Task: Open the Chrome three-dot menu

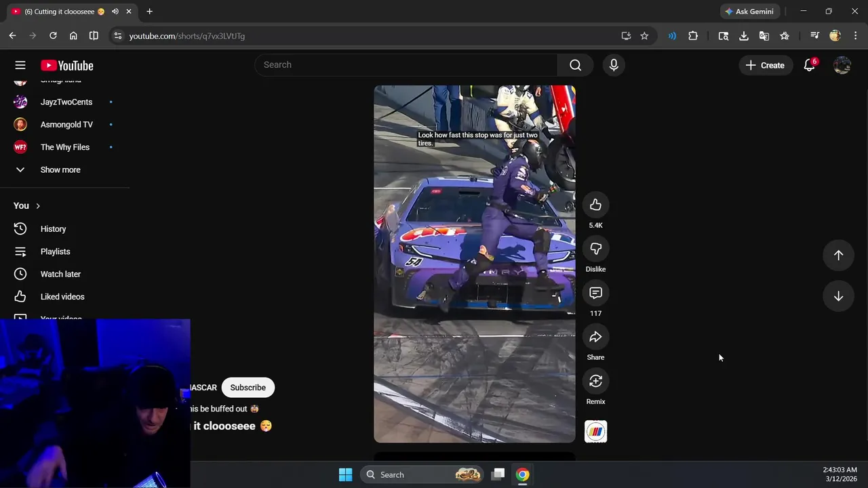Action: 855,36
